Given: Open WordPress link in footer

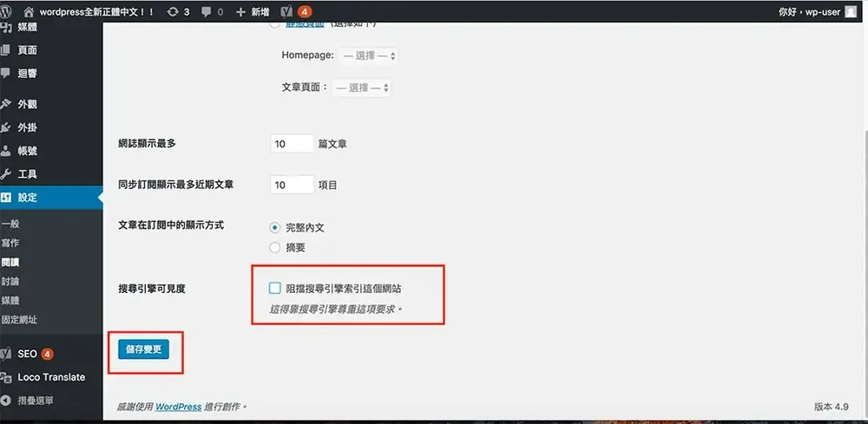Looking at the screenshot, I should click(178, 407).
